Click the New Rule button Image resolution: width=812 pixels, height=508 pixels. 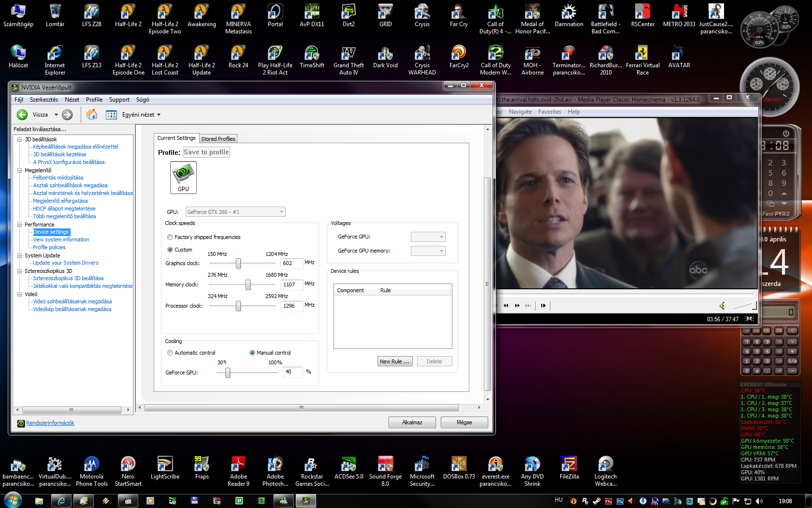(x=395, y=361)
